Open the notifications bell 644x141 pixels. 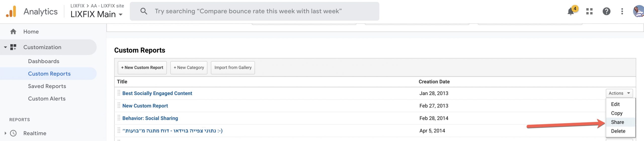tap(571, 11)
